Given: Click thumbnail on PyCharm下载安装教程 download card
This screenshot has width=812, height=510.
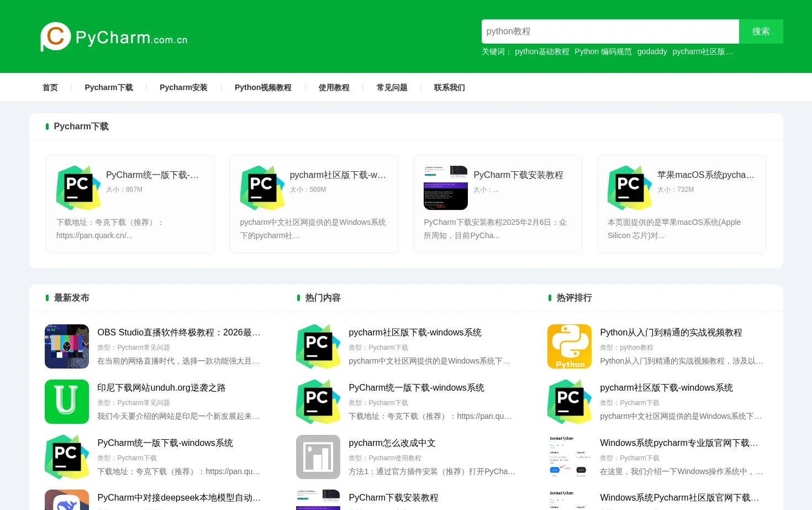Looking at the screenshot, I should [x=446, y=188].
